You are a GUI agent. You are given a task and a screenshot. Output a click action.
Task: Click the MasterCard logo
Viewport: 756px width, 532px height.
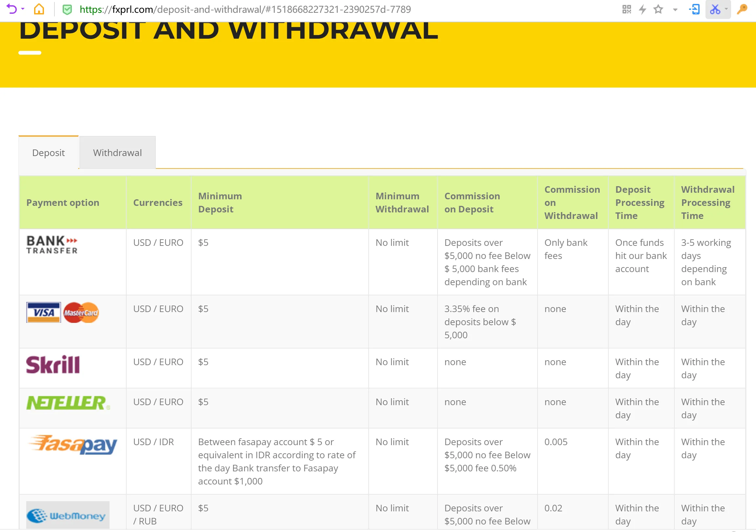point(81,312)
